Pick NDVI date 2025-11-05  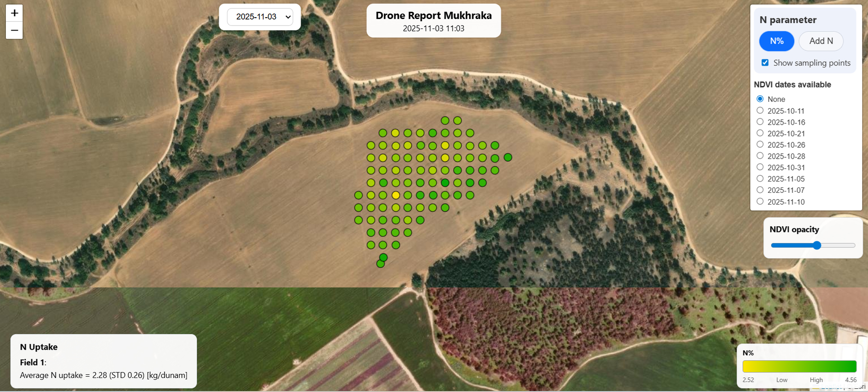coord(760,178)
